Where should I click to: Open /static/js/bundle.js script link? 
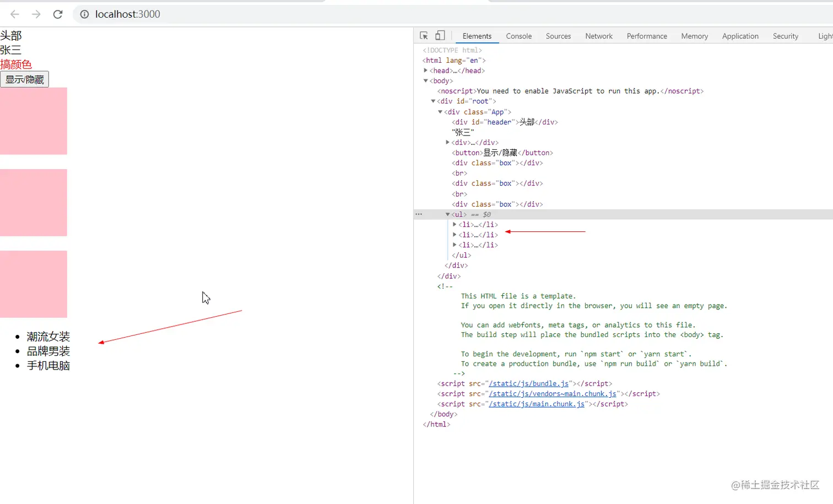coord(529,383)
